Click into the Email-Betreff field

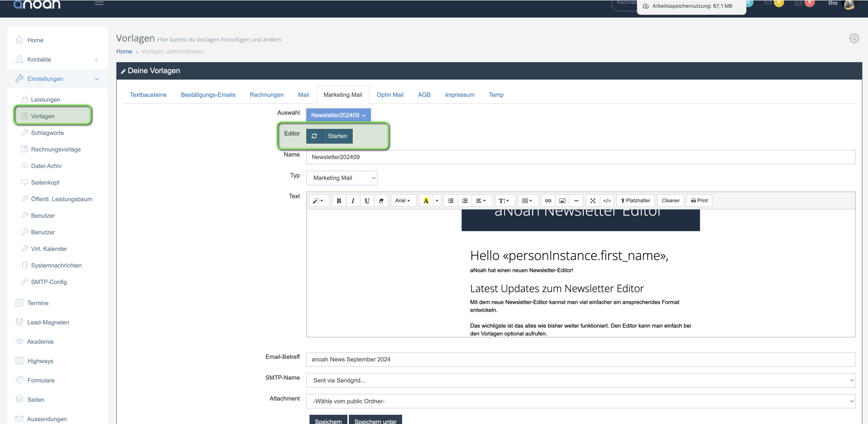click(x=580, y=359)
